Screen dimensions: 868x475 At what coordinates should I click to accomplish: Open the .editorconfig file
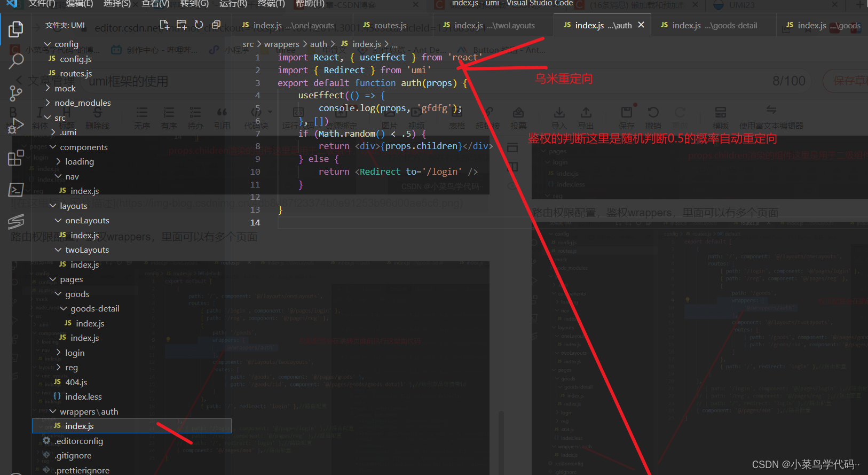[x=78, y=441]
